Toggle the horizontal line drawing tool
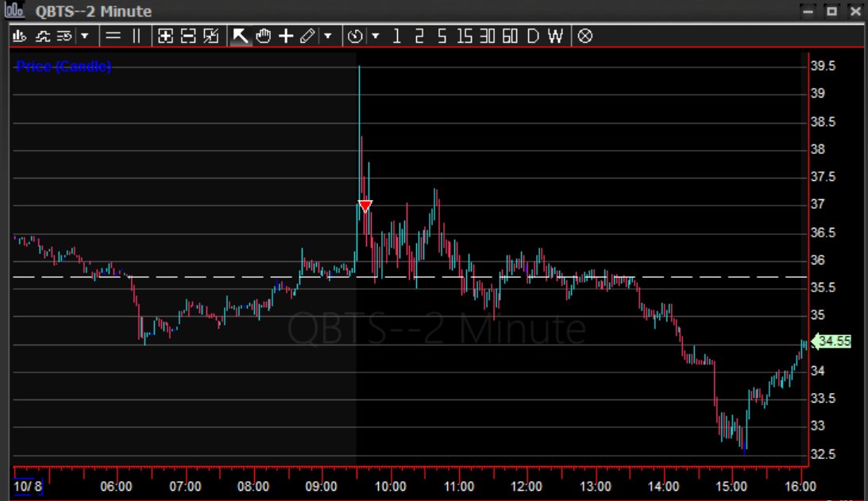This screenshot has width=868, height=501. pos(113,36)
